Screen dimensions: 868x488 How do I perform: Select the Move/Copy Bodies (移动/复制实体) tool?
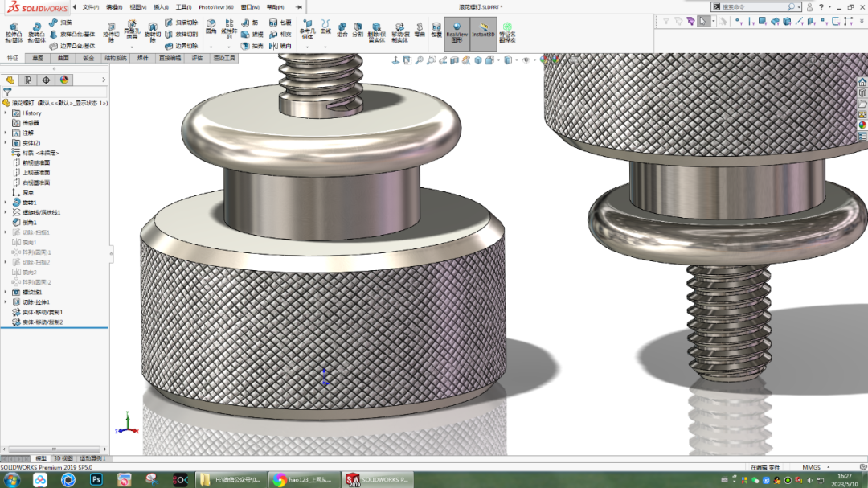(399, 33)
